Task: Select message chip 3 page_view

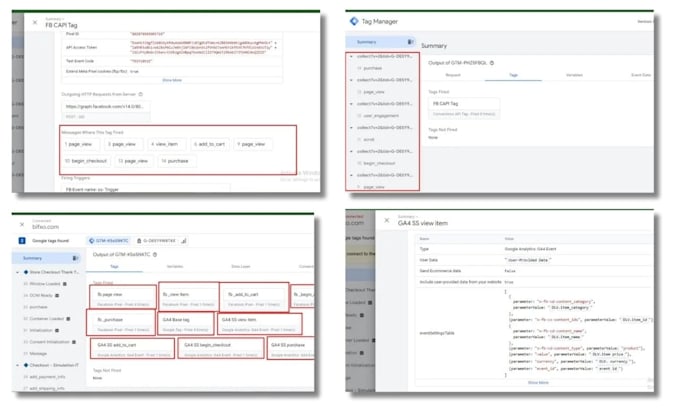Action: coord(124,144)
